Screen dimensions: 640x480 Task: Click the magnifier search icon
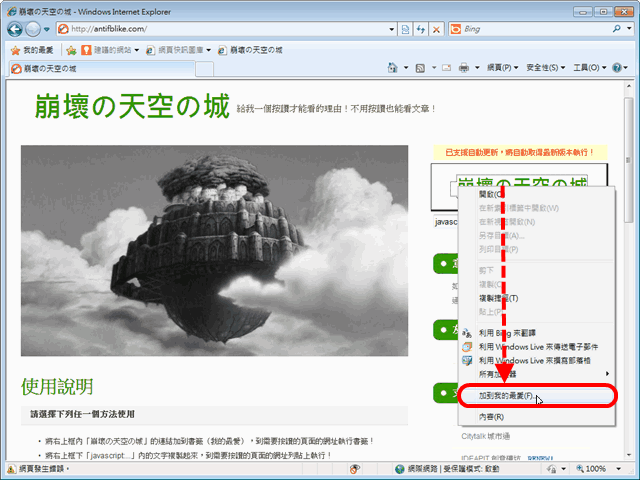(616, 29)
